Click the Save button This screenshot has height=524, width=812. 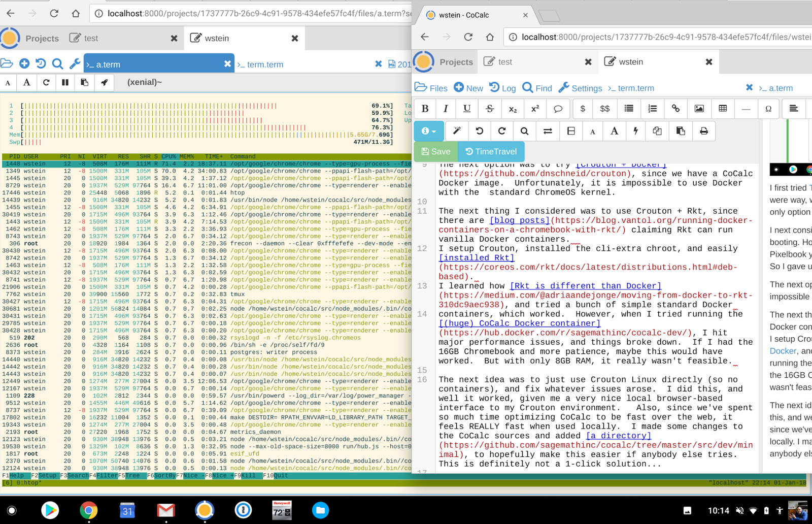[435, 151]
